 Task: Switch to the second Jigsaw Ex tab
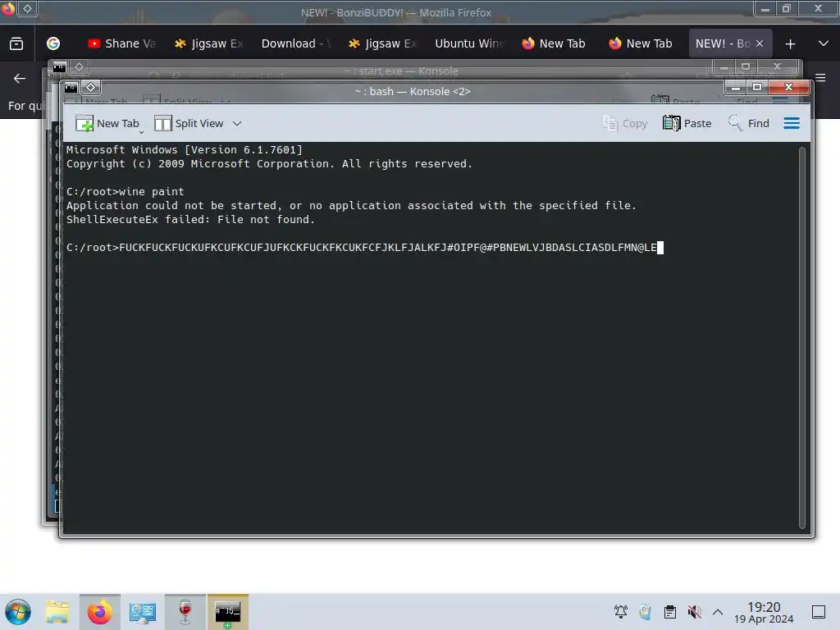pos(382,43)
